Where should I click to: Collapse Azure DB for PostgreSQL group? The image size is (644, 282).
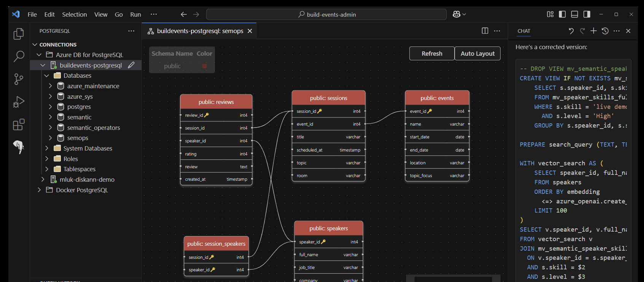(x=39, y=55)
